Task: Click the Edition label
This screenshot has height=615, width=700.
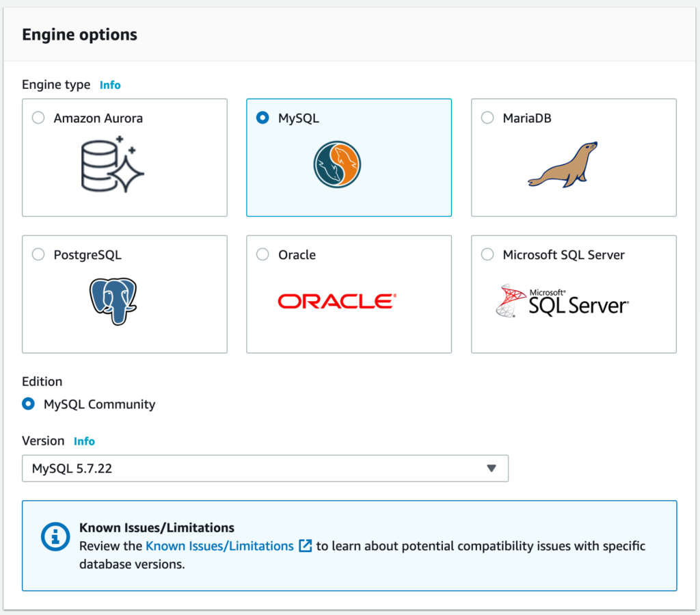Action: pos(42,382)
